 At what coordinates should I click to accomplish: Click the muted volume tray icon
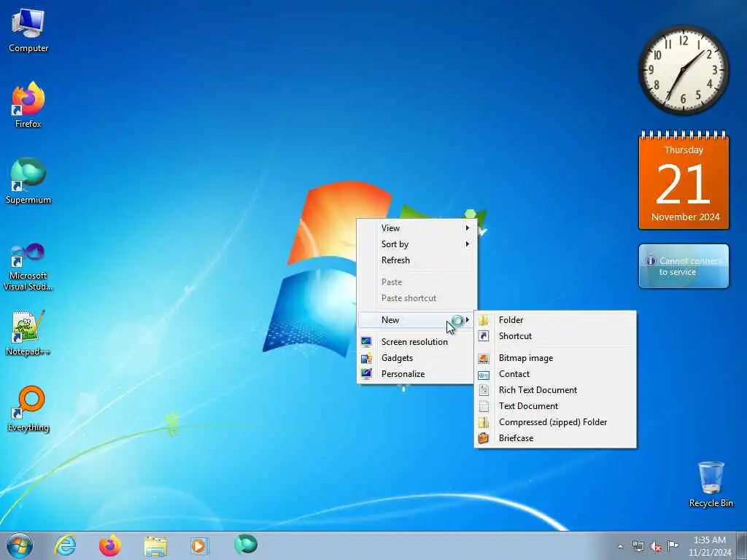[x=656, y=547]
